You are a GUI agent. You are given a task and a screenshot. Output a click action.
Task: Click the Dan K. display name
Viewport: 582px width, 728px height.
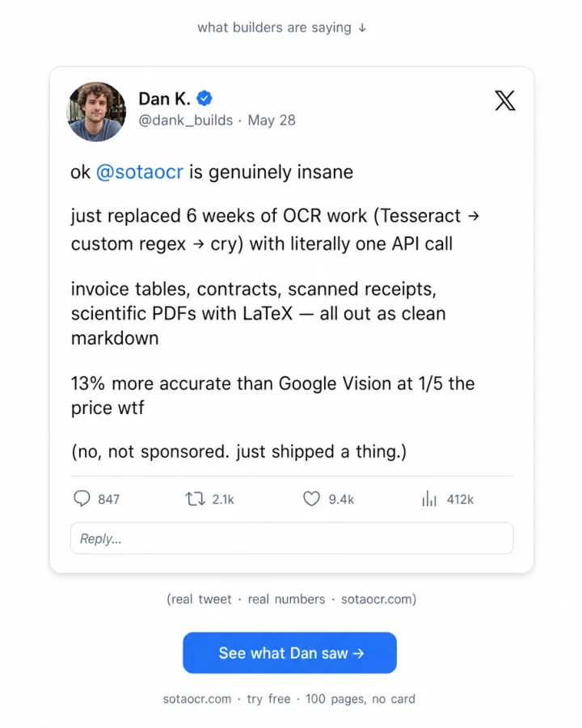point(165,99)
